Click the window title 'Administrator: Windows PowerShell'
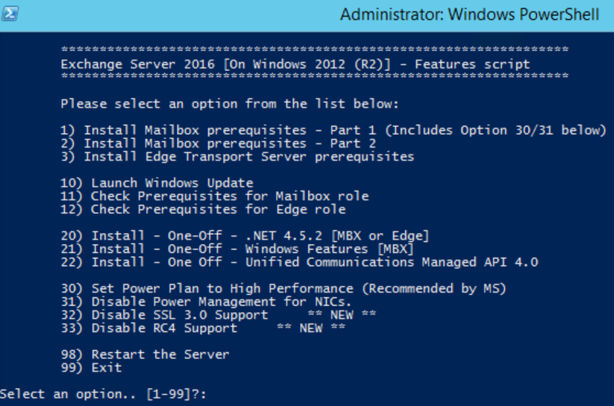 (476, 15)
